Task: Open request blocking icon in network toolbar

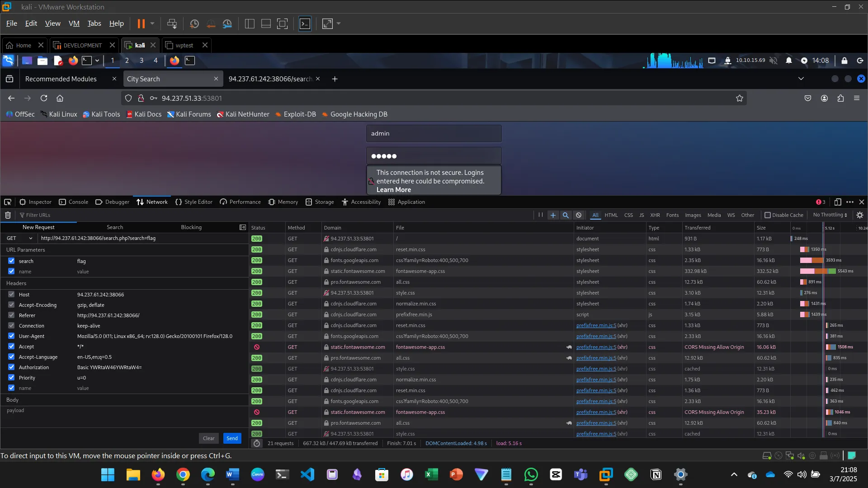Action: 579,215
